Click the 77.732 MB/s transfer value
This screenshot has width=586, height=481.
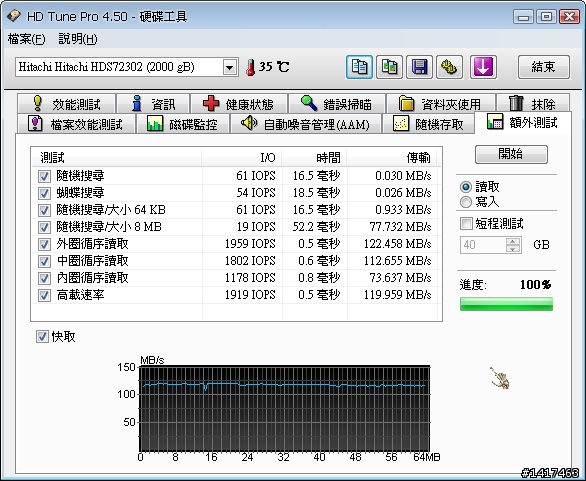[400, 227]
